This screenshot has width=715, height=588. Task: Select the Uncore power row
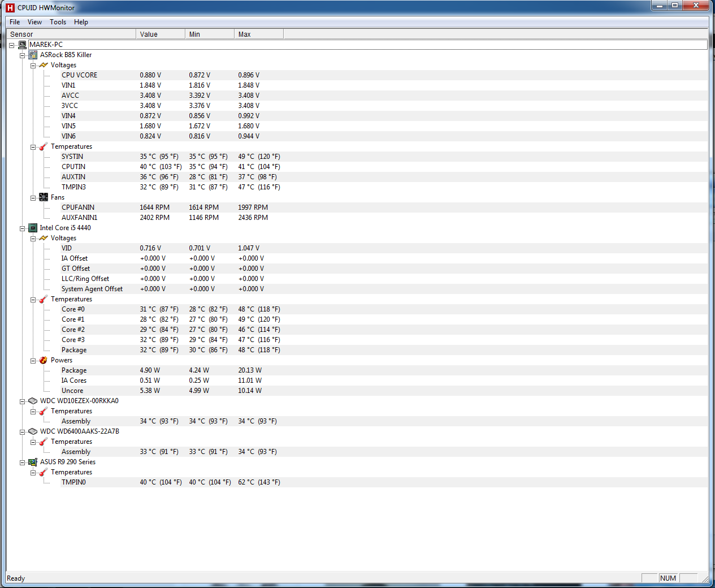(384, 391)
